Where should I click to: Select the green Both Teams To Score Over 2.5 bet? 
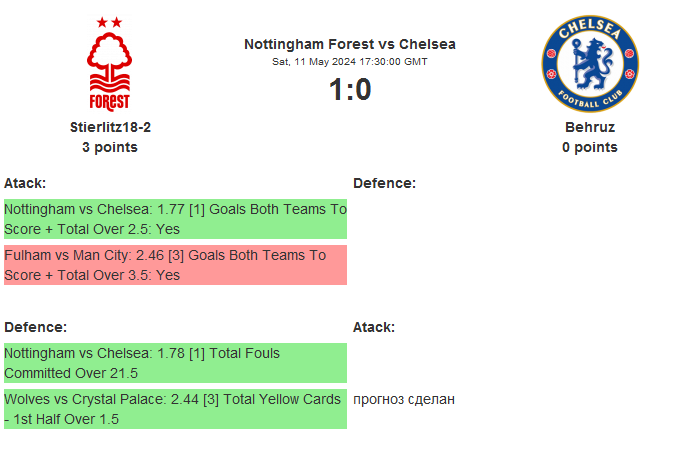point(175,220)
